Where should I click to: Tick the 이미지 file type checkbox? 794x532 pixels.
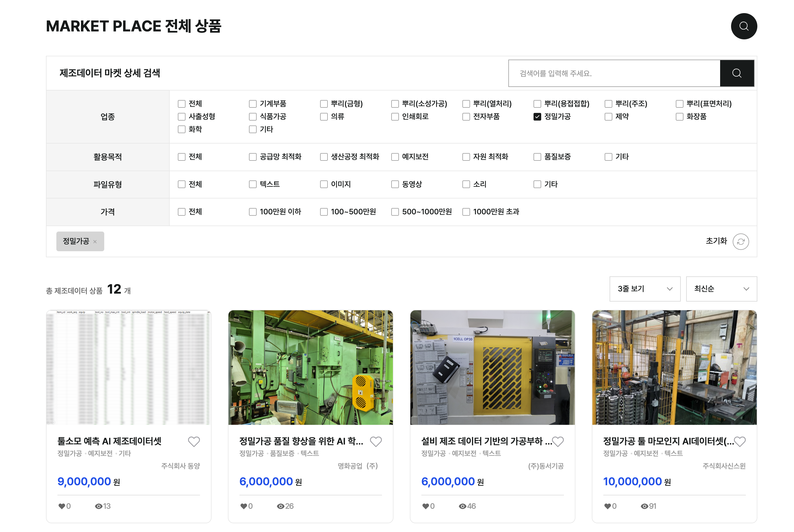click(324, 184)
